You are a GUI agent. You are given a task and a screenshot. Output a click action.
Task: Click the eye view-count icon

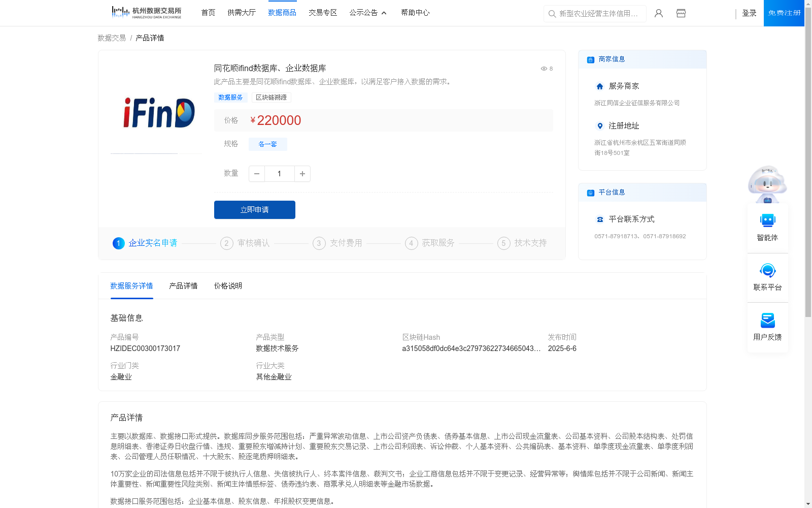pos(544,69)
